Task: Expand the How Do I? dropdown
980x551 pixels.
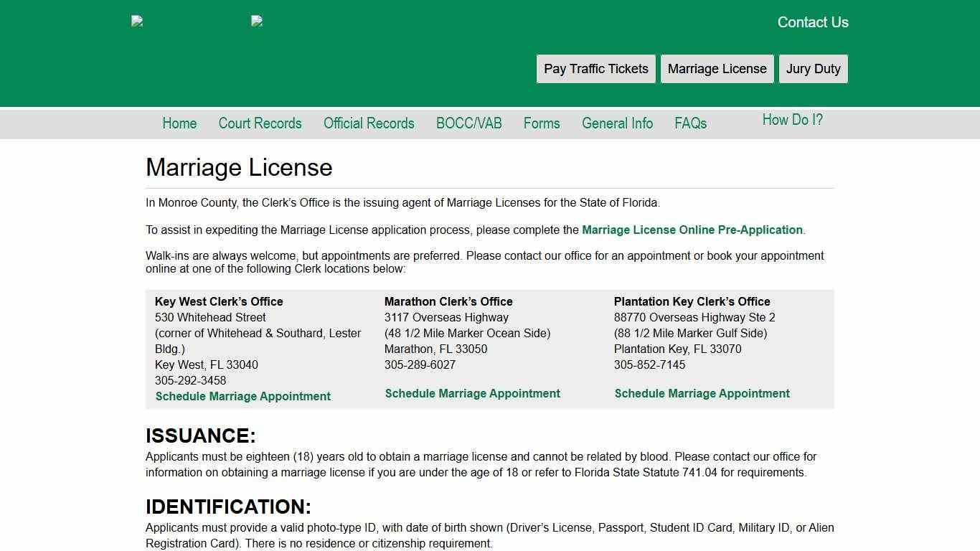Action: pos(793,120)
